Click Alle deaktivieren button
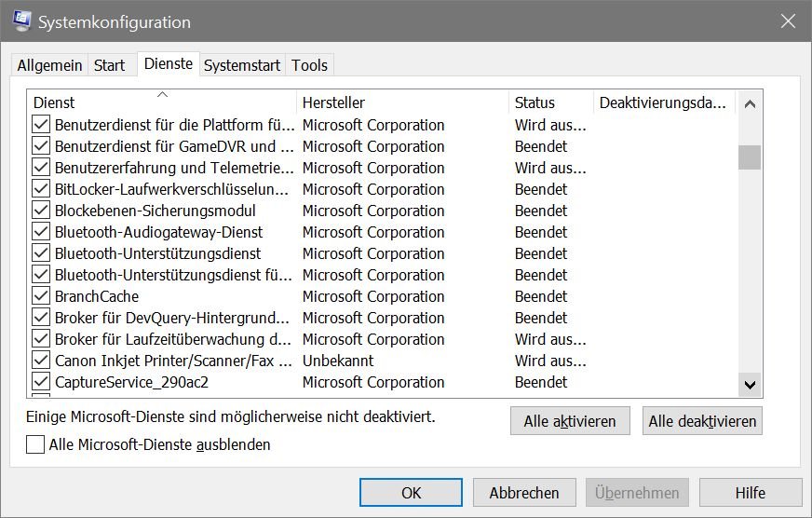Screen dimensions: 812x518 coord(702,420)
